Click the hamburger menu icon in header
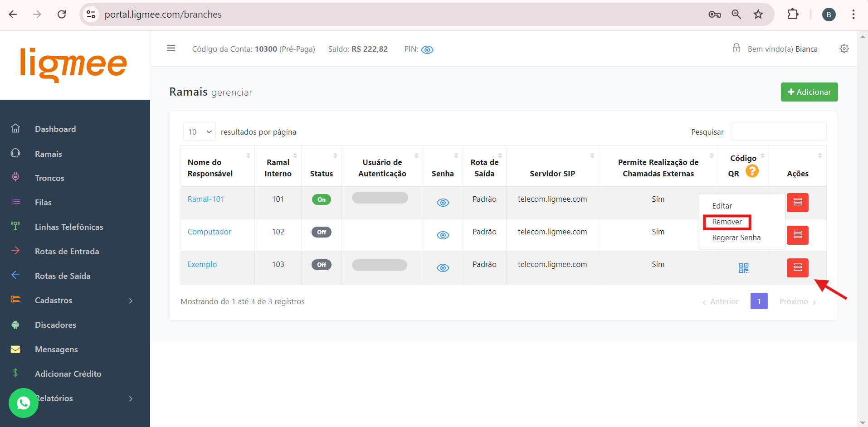This screenshot has height=427, width=868. 171,49
